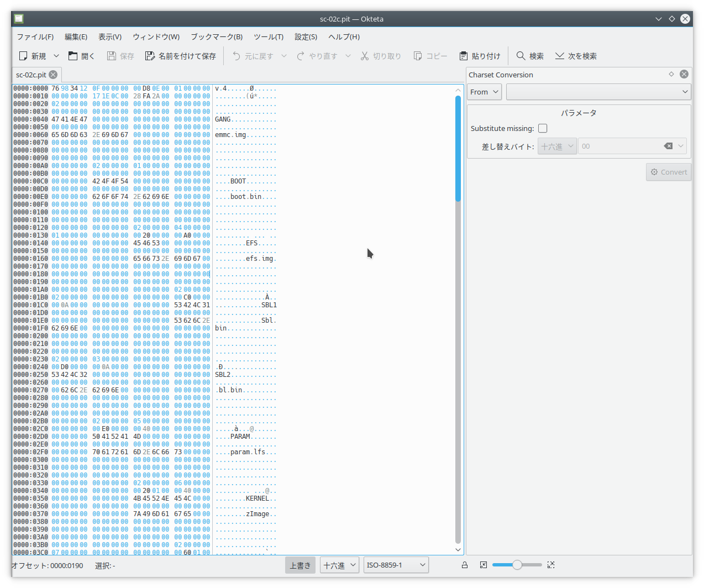Toggle the 上書き overwrite mode button
The height and width of the screenshot is (588, 704).
tap(300, 565)
